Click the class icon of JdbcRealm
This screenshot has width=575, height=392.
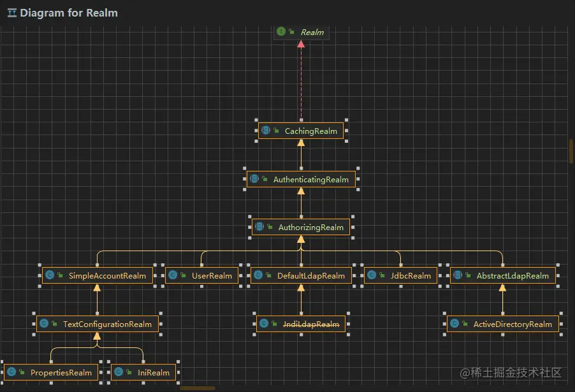[372, 275]
